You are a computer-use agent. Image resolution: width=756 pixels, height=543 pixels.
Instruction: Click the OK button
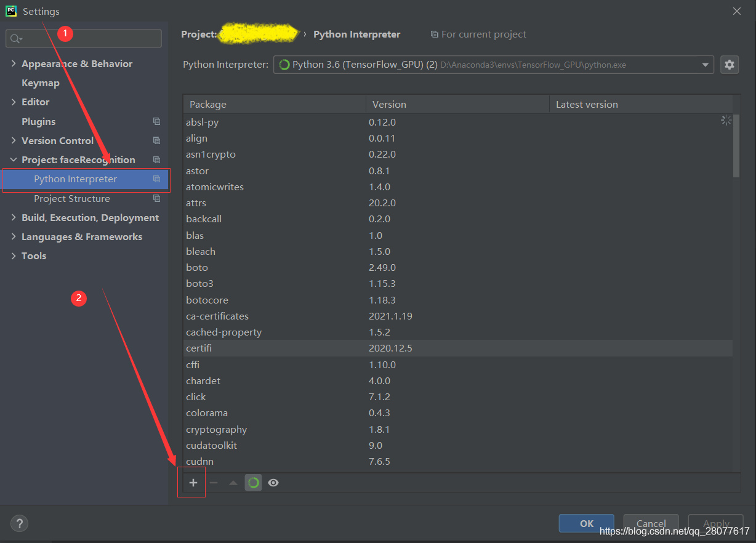point(587,523)
